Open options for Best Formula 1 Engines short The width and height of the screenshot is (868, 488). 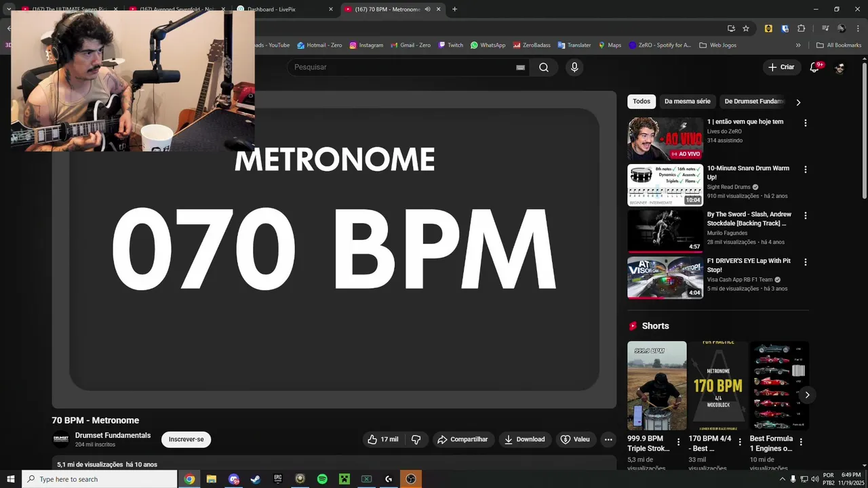801,442
